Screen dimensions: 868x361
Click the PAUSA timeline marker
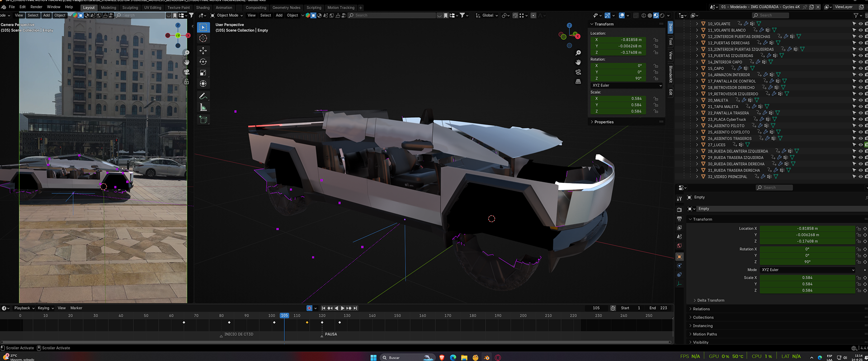point(330,334)
